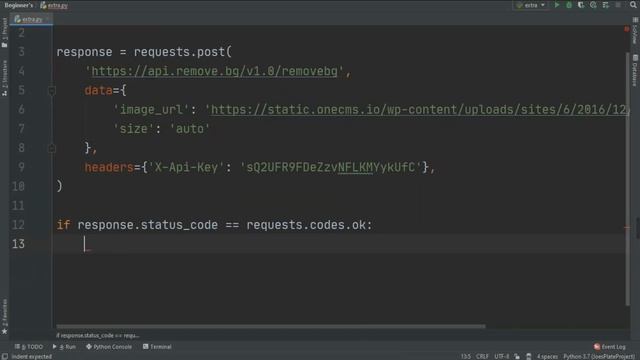640x360 pixels.
Task: Collapse fold marker at line 8
Action: [52, 148]
